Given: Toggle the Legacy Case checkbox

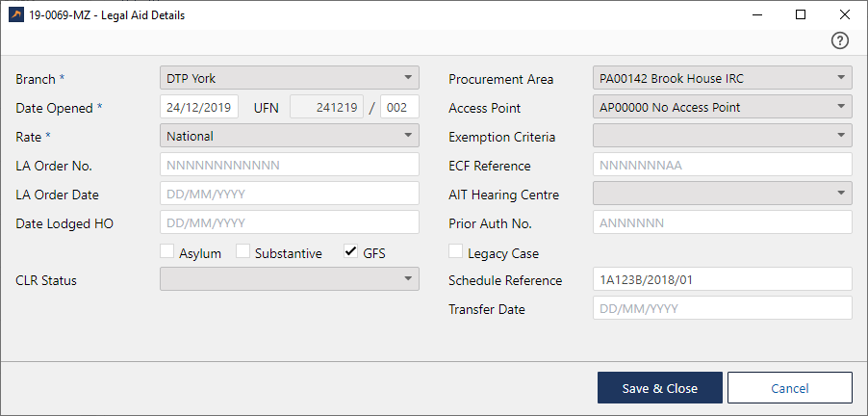Looking at the screenshot, I should pyautogui.click(x=457, y=252).
